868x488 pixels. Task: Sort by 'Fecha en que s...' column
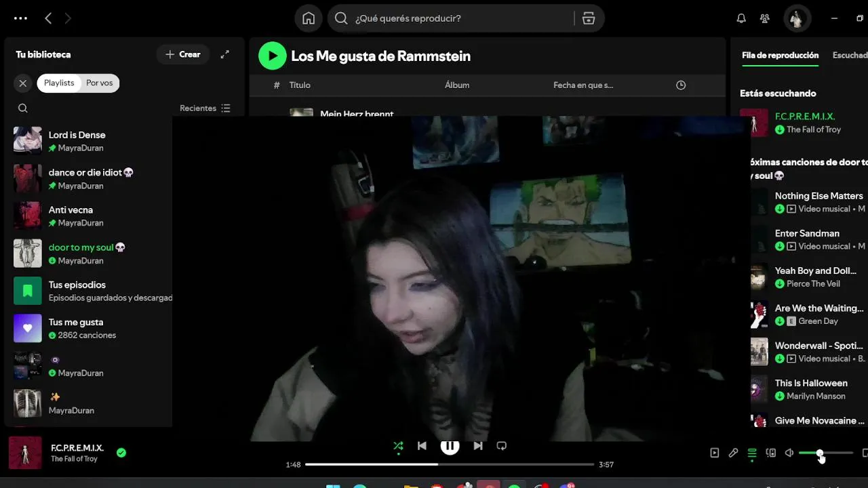(583, 85)
